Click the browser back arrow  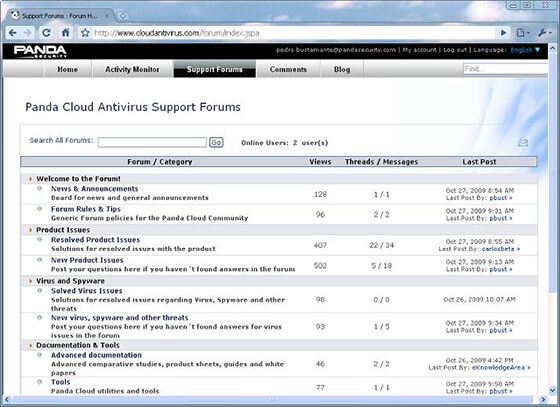12,33
